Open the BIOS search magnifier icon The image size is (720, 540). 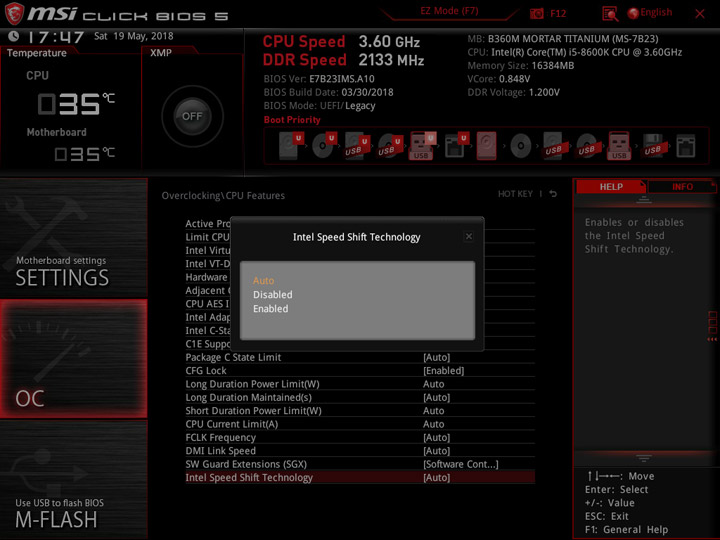tap(610, 14)
